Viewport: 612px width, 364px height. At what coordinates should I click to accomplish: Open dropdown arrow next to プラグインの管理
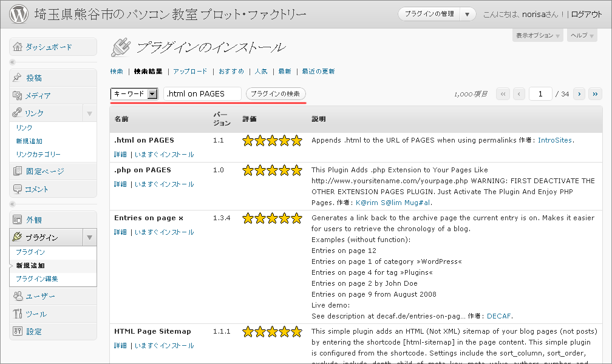coord(467,15)
